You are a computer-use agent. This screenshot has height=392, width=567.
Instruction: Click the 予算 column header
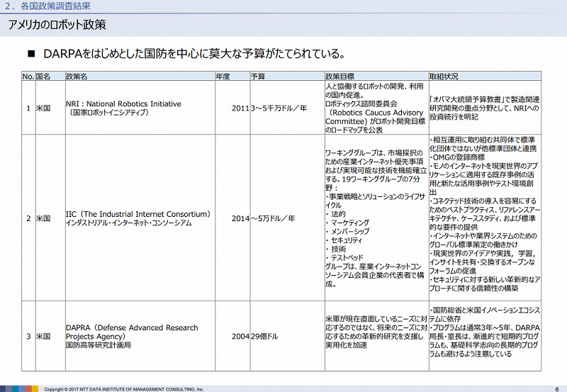coord(258,75)
